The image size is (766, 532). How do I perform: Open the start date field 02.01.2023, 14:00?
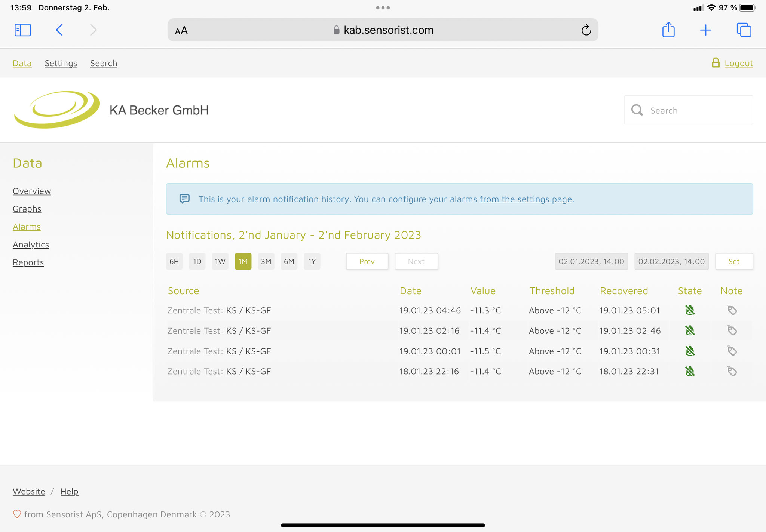click(591, 261)
